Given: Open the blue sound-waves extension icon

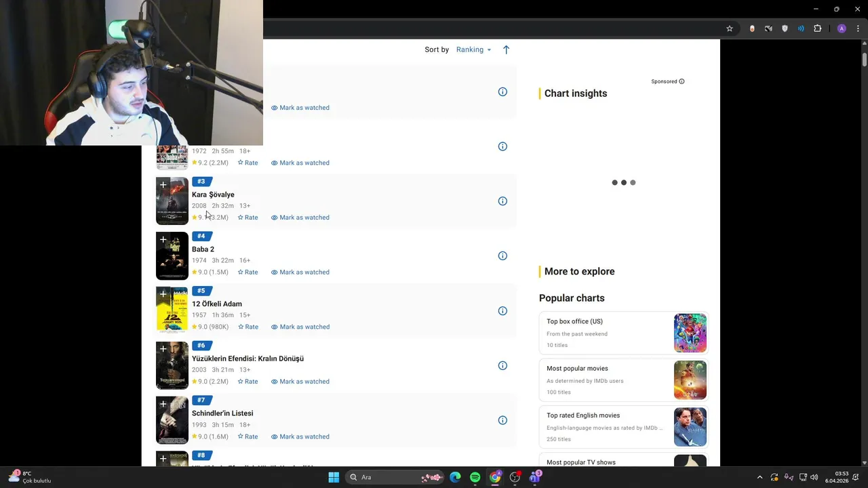Looking at the screenshot, I should point(801,28).
